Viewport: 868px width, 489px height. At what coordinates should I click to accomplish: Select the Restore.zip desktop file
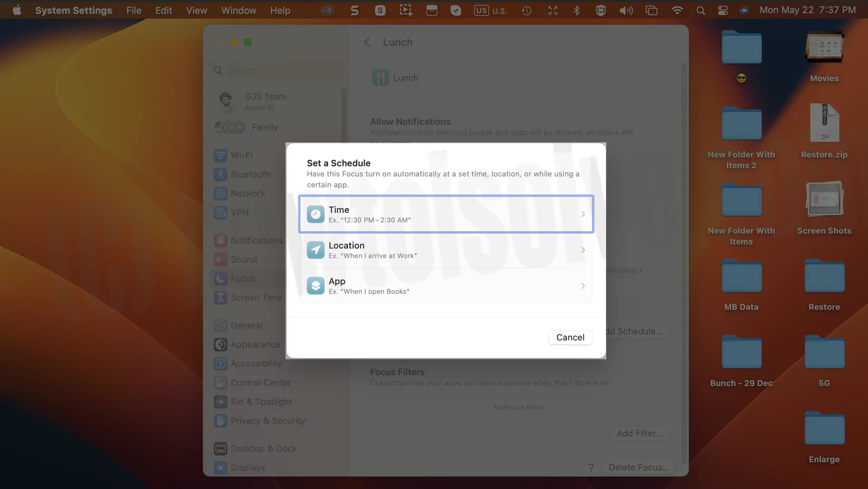824,131
